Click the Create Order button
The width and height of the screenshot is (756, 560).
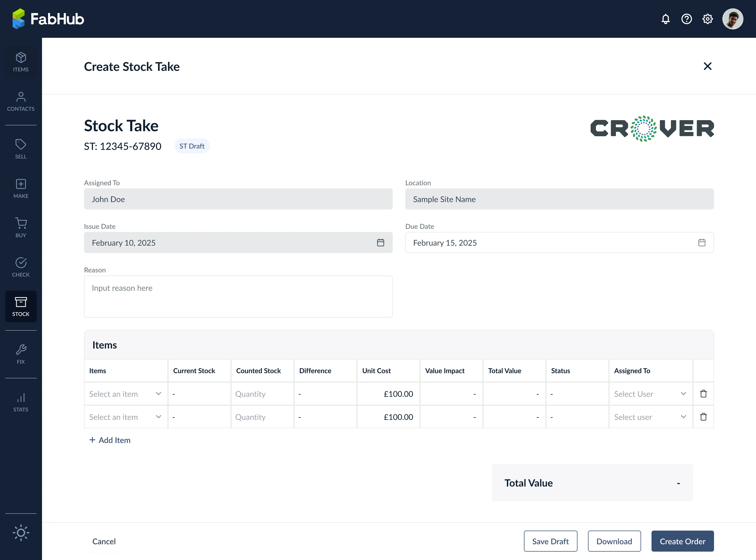pos(682,541)
